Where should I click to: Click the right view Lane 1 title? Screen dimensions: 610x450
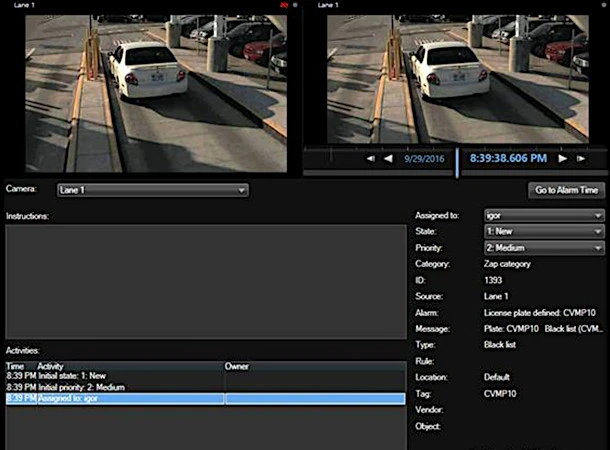(x=328, y=5)
